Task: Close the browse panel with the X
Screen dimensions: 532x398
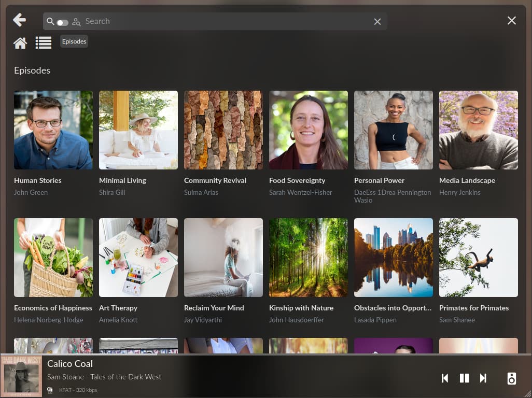Action: coord(512,21)
